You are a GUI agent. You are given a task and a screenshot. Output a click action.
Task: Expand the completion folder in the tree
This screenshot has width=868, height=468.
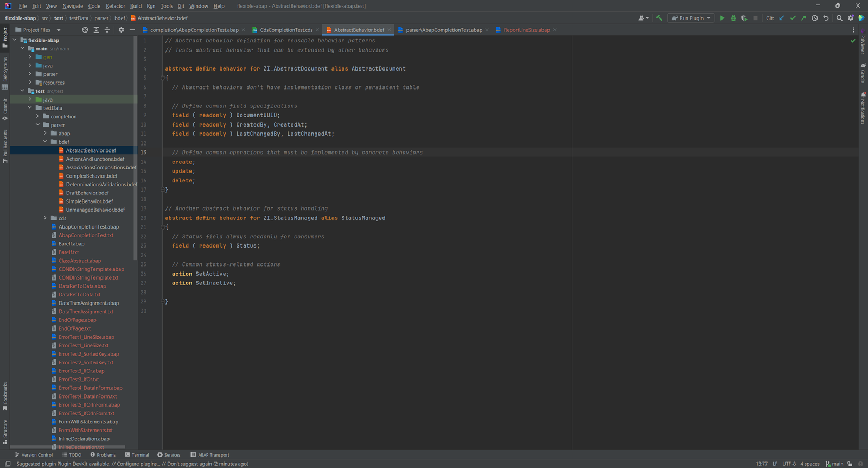pos(38,116)
